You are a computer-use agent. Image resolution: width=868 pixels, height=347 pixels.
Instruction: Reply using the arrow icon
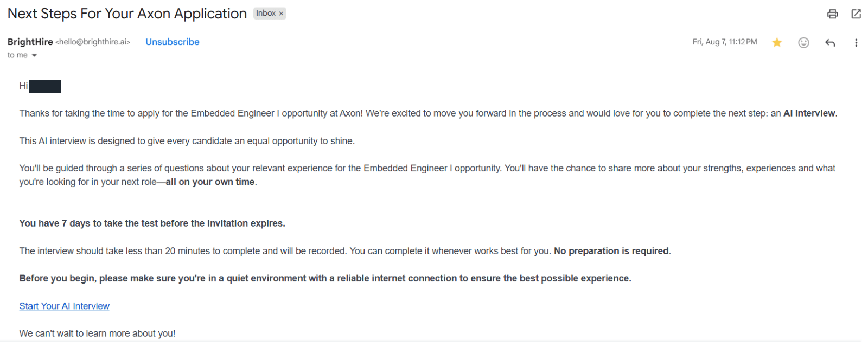pyautogui.click(x=829, y=42)
